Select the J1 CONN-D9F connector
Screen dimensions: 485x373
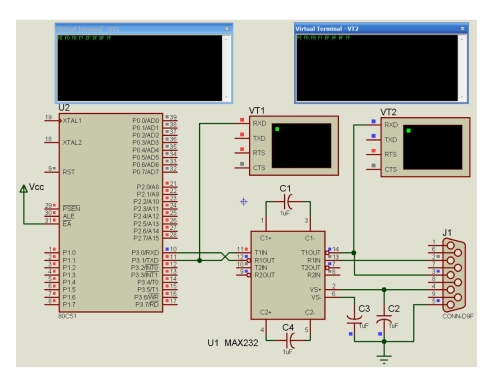[455, 275]
